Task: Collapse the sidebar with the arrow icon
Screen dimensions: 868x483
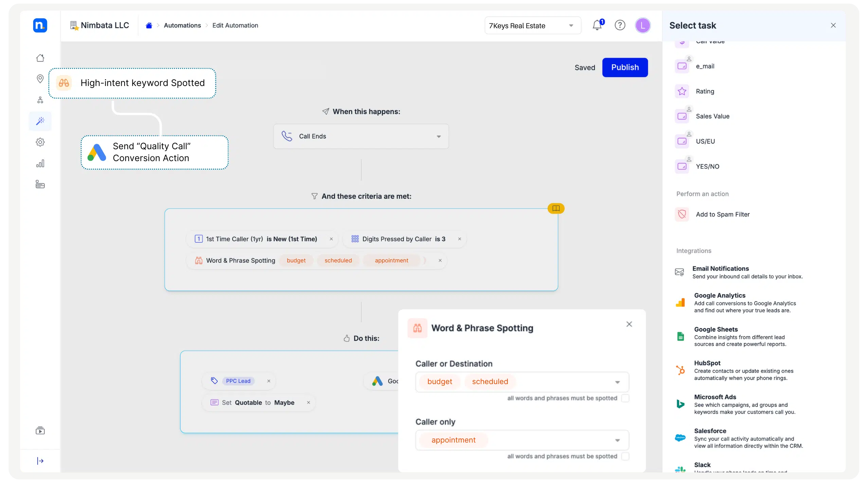Action: (40, 461)
